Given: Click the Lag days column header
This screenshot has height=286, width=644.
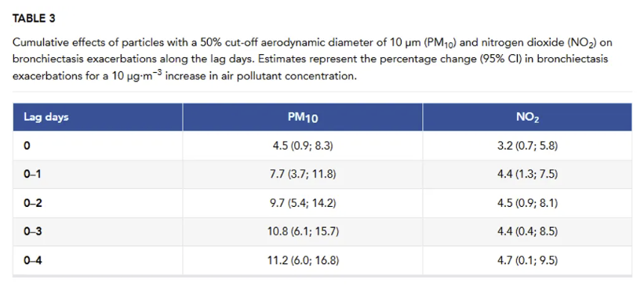Looking at the screenshot, I should point(46,118).
